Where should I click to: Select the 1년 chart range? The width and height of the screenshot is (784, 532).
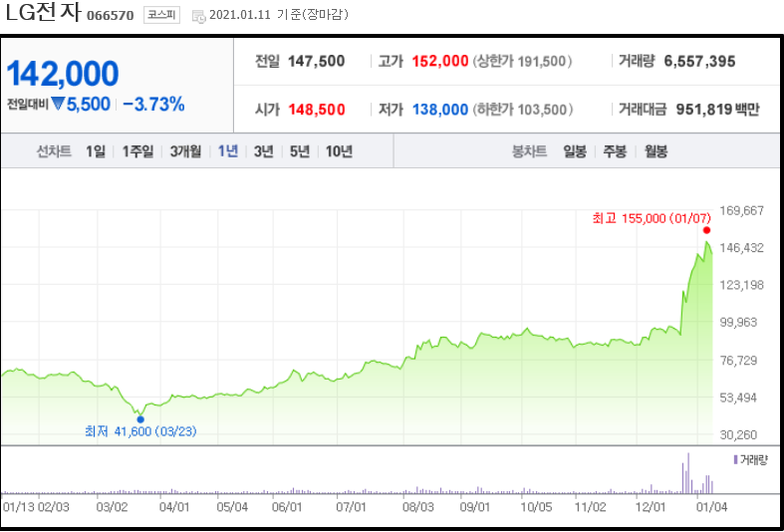pos(228,151)
